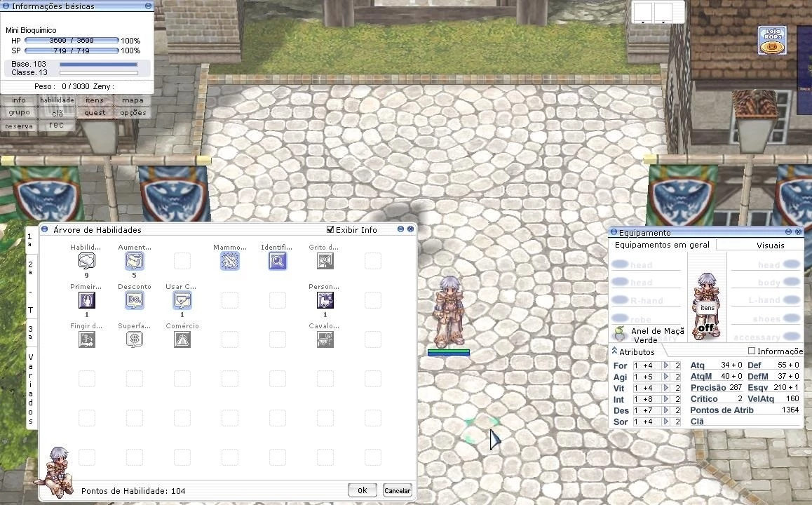The width and height of the screenshot is (812, 505).
Task: Click the Pontos de Atrib value 1364
Action: 790,410
